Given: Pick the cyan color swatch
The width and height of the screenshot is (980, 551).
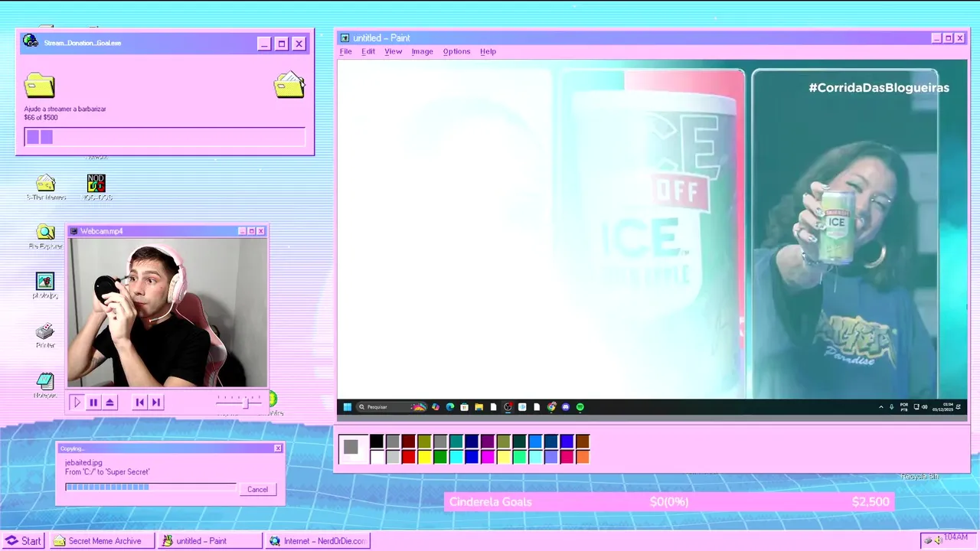Looking at the screenshot, I should (456, 457).
